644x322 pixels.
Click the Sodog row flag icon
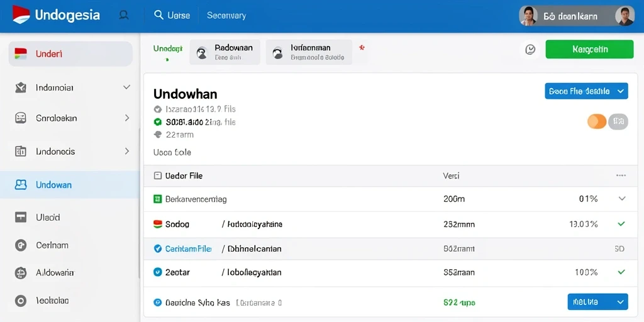(x=158, y=225)
